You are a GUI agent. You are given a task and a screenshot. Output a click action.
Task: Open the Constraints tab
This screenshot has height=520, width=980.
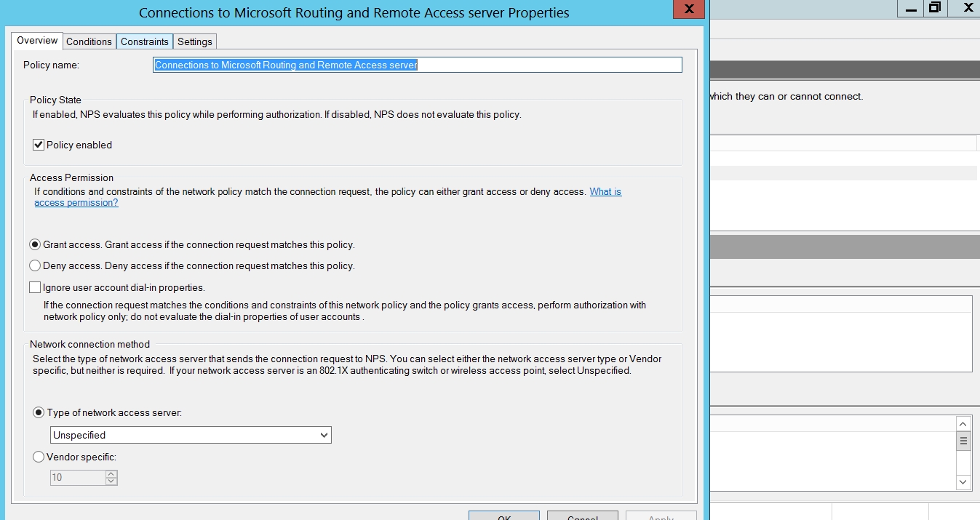pyautogui.click(x=145, y=41)
